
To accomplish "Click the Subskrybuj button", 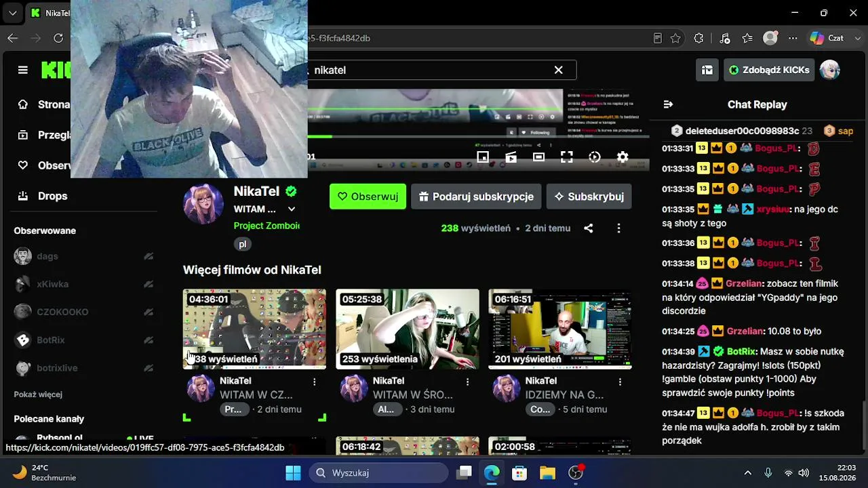I will point(589,197).
